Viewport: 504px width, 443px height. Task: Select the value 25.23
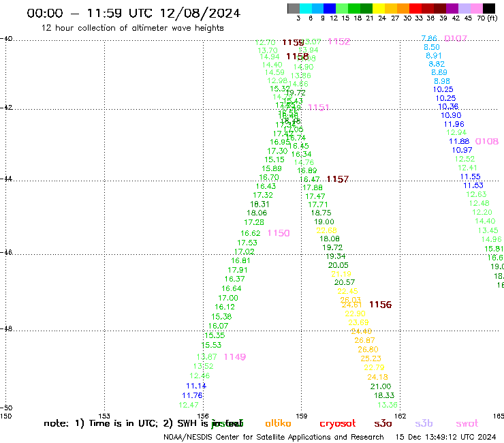click(371, 358)
